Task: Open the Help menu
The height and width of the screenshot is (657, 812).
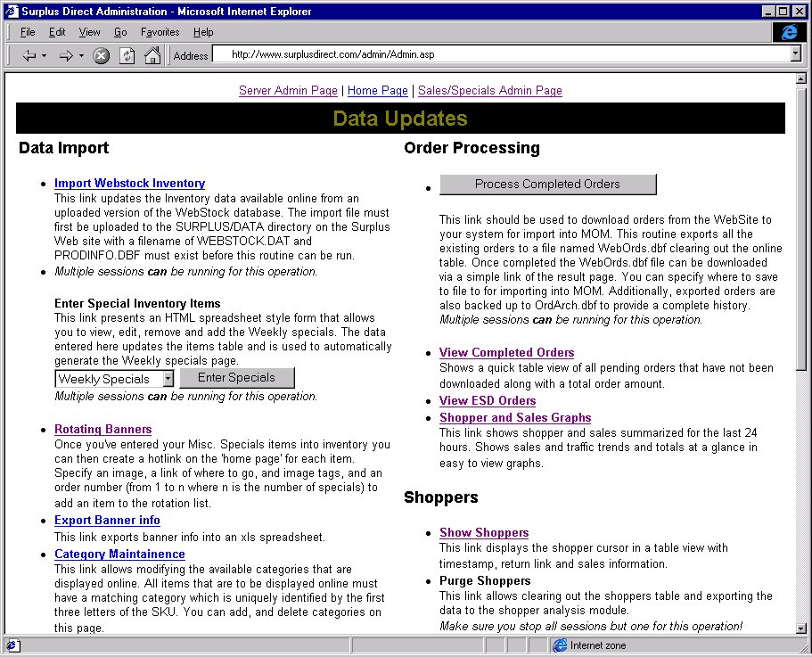Action: tap(203, 32)
